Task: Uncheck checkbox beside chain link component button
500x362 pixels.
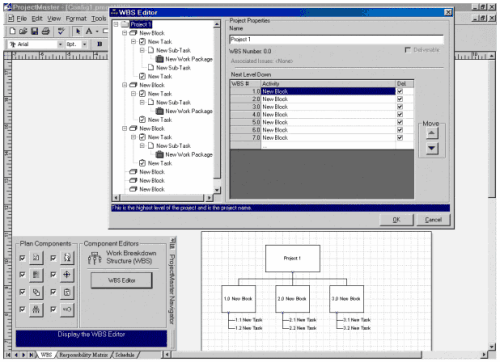Action: [x=22, y=292]
